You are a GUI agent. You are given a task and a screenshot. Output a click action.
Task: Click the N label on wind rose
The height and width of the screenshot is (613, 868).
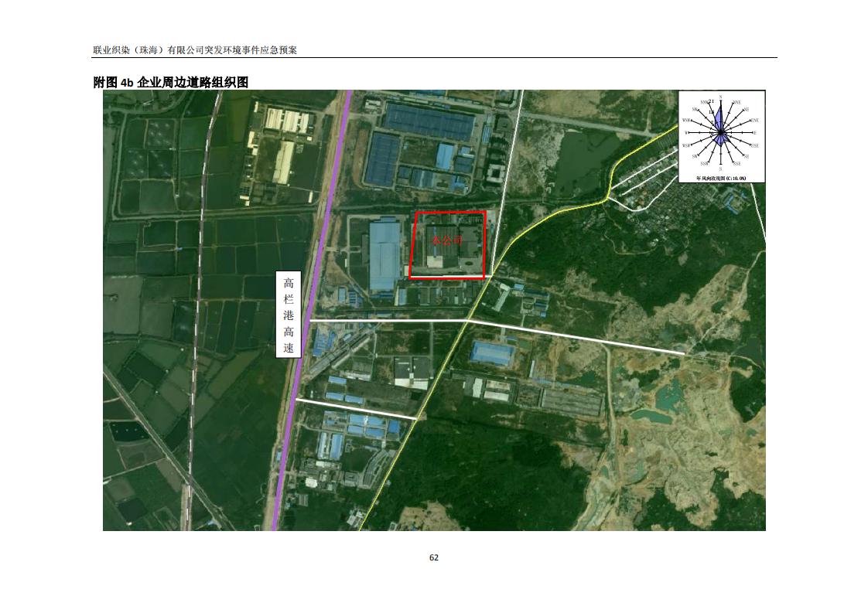pos(721,96)
